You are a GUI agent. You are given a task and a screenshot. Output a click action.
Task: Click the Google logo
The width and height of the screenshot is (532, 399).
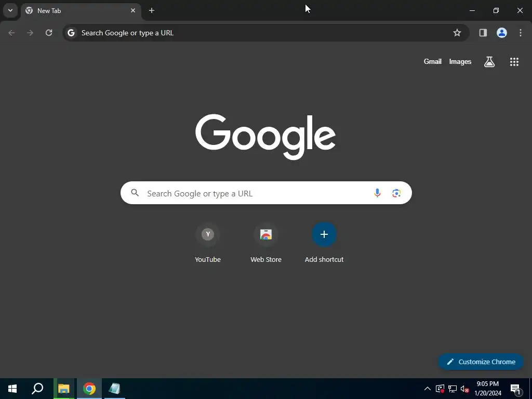[265, 137]
